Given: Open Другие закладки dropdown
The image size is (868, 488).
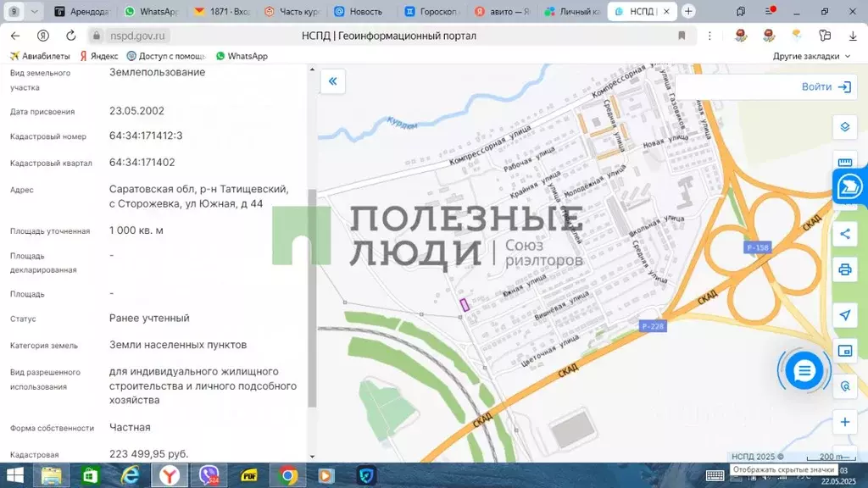Looking at the screenshot, I should 811,56.
